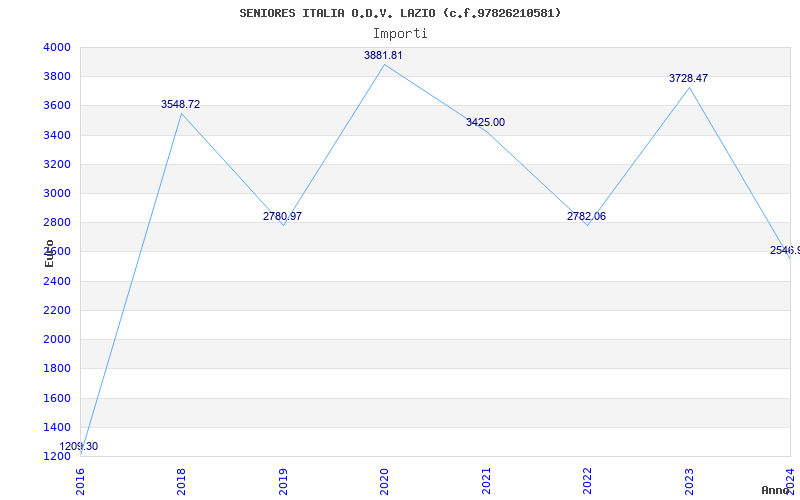800x500 pixels.
Task: Click the y-axis value 2400
Action: click(57, 282)
